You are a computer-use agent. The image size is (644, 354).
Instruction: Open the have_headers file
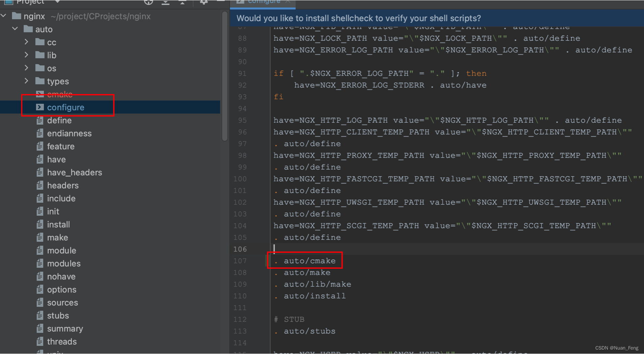[x=75, y=172]
